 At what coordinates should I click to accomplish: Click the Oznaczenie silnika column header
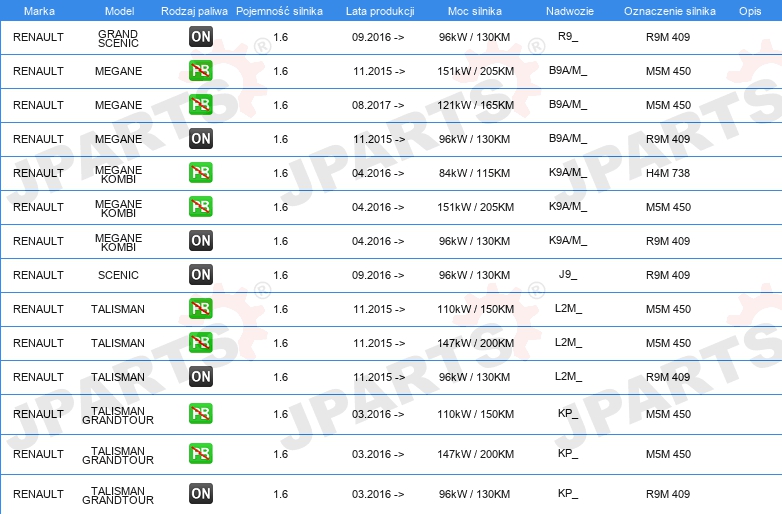[669, 11]
